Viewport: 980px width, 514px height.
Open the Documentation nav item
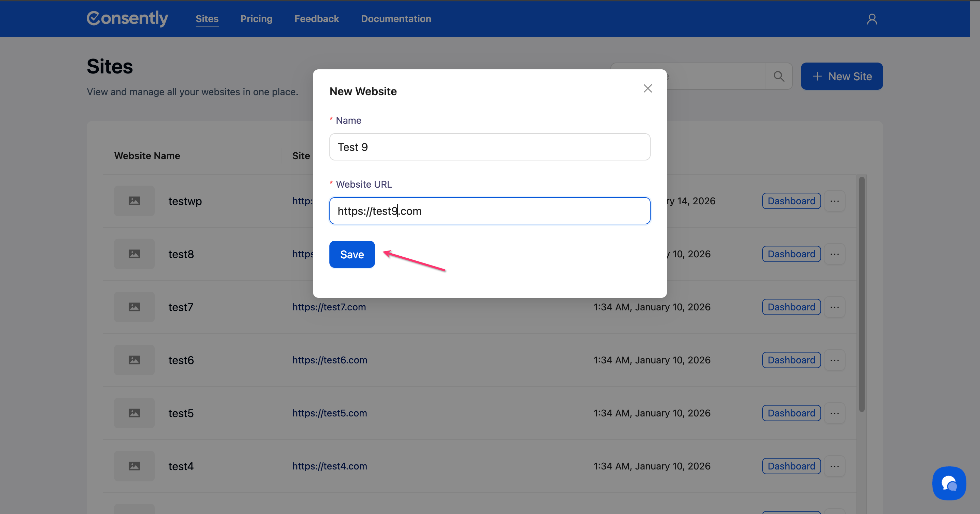(396, 19)
